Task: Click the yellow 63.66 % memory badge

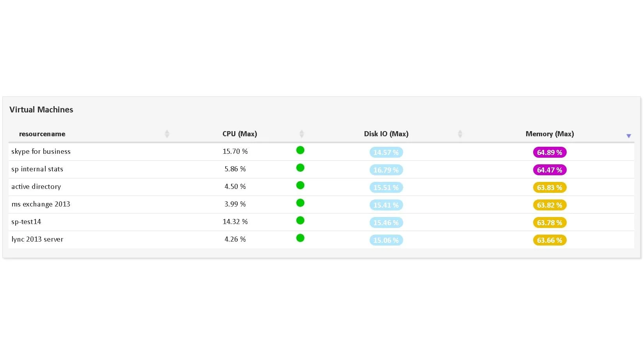Action: coord(549,240)
